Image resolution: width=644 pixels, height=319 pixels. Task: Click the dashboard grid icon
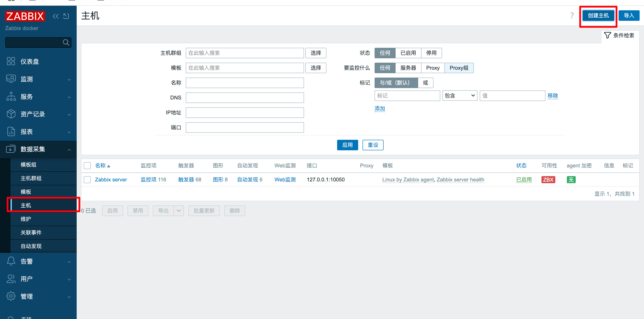[11, 61]
